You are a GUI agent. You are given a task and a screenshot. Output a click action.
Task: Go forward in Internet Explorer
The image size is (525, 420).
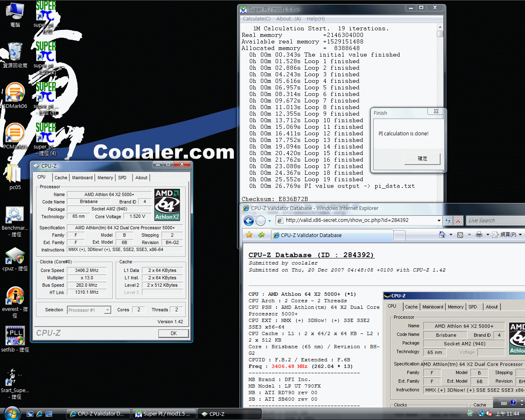pyautogui.click(x=260, y=221)
